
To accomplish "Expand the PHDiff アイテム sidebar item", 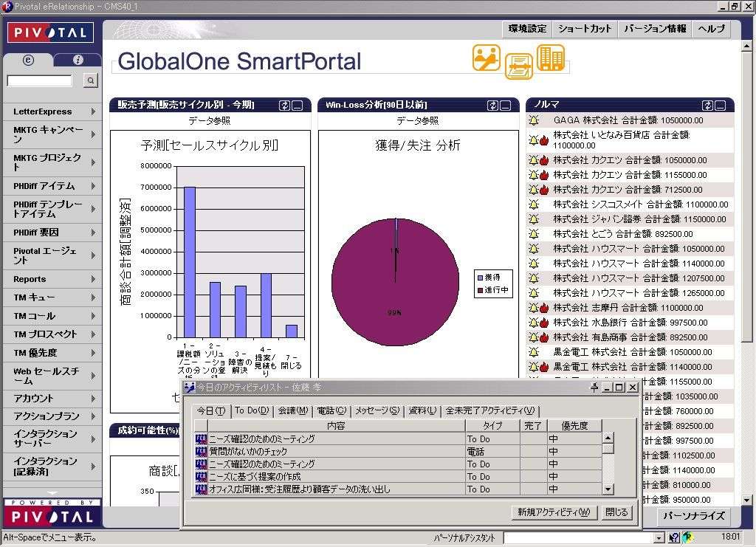I will click(x=92, y=185).
